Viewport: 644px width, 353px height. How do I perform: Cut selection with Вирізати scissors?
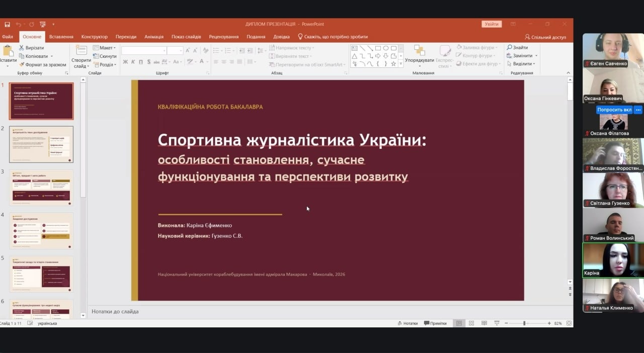31,48
